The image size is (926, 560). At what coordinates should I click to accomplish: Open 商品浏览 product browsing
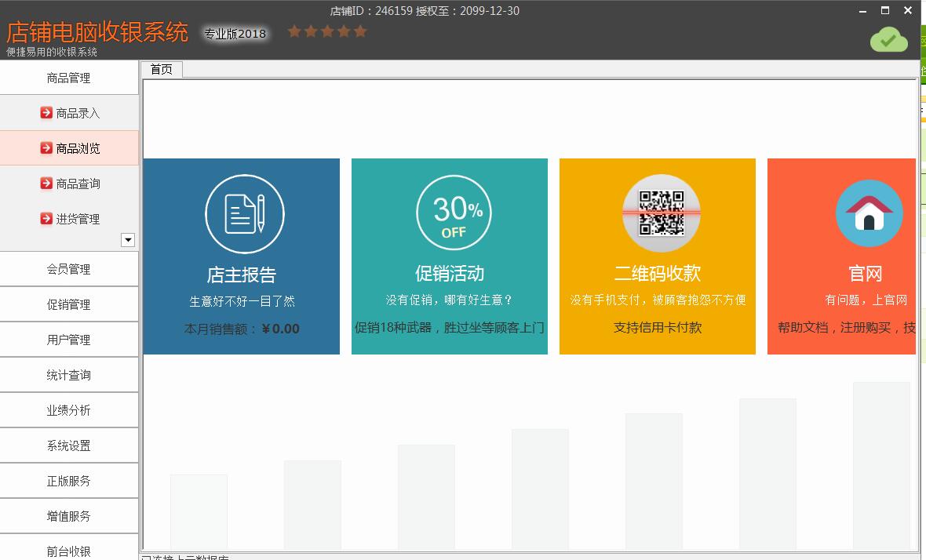[69, 148]
